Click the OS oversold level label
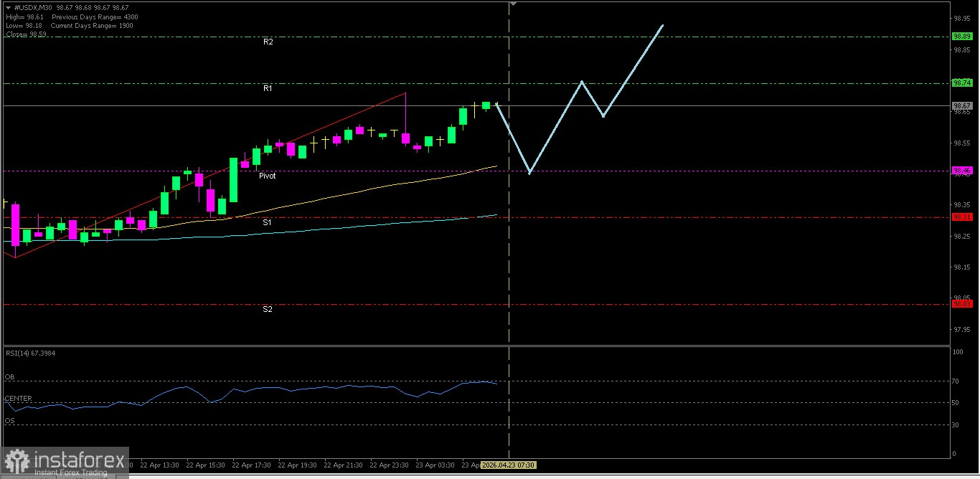The image size is (980, 479). pyautogui.click(x=9, y=420)
